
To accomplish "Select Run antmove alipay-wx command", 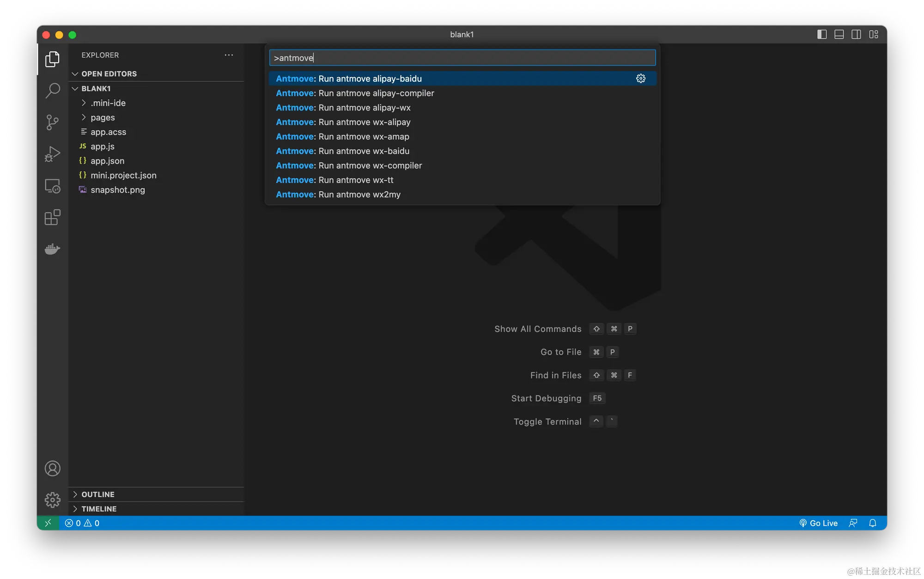I will point(343,108).
